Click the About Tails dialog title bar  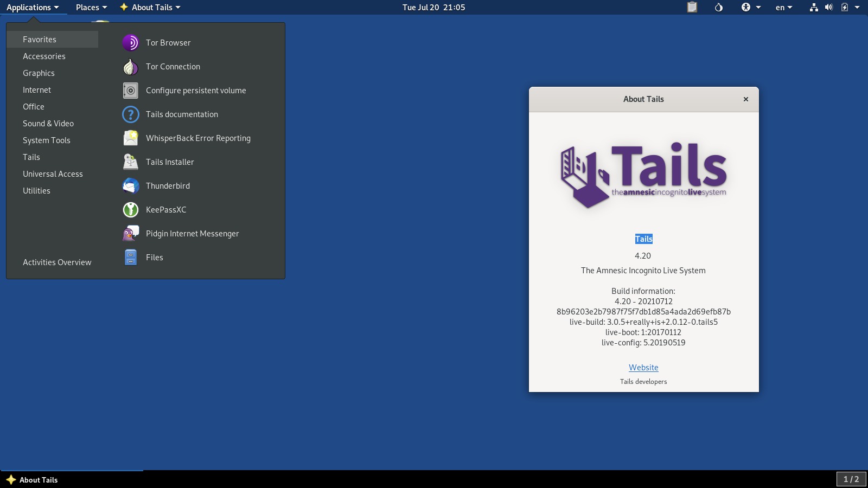[643, 99]
